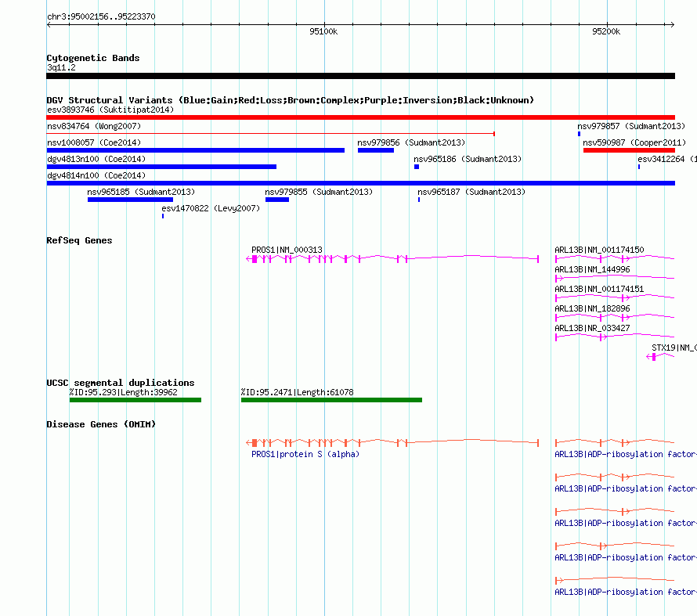Select the segmental duplication bar Length:39962

[x=135, y=400]
